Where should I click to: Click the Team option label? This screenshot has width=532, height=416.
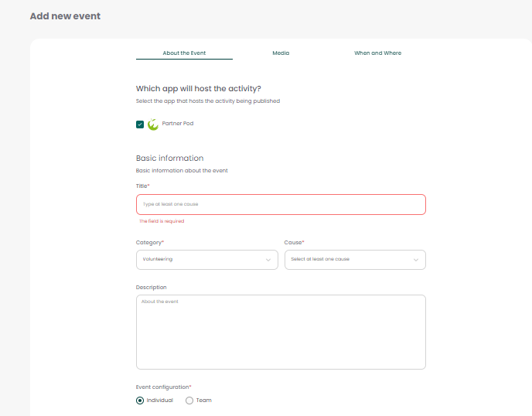click(x=203, y=401)
